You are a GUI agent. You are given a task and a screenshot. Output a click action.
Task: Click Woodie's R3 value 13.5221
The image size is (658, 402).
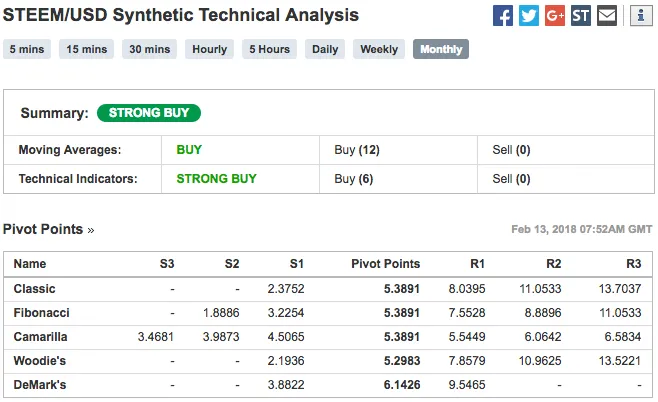pyautogui.click(x=620, y=360)
